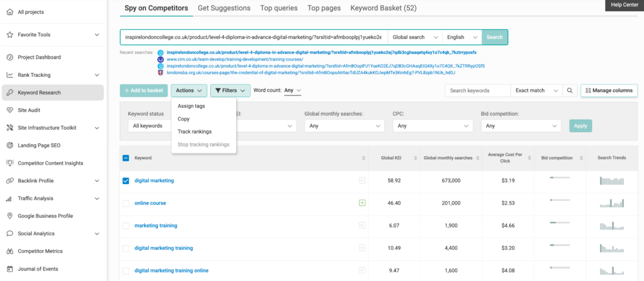Switch to the Get Suggestions tab

[x=224, y=8]
